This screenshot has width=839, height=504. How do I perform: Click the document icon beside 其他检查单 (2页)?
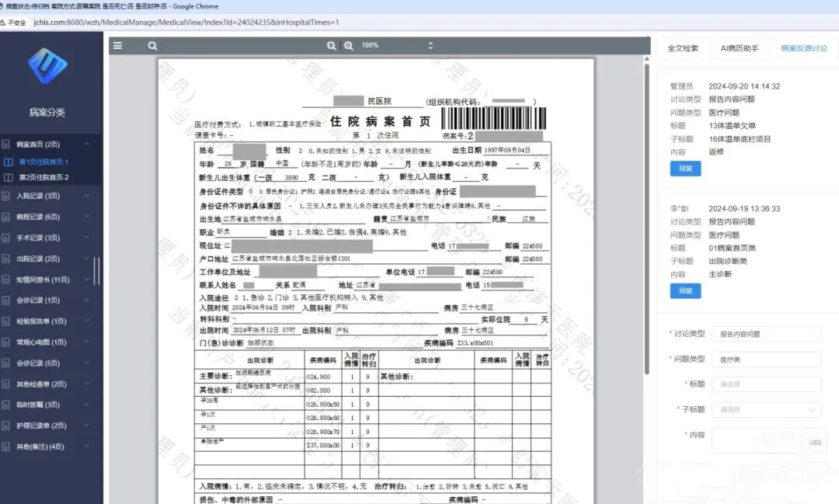point(6,384)
